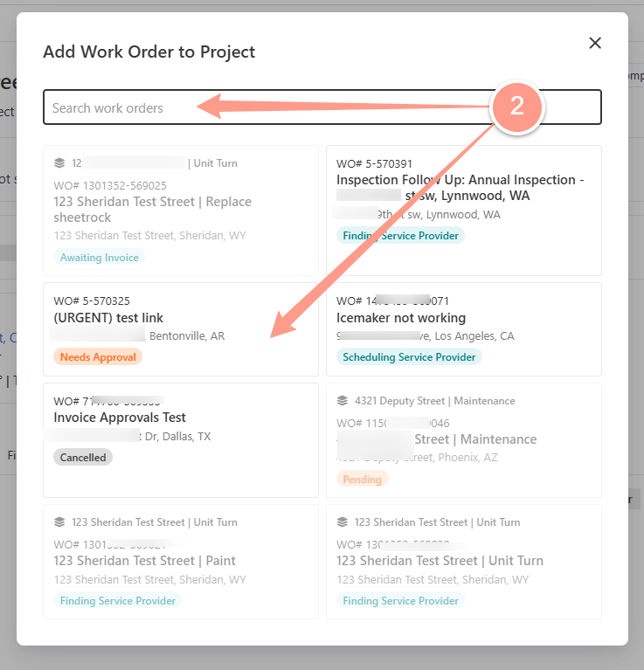Click the Awaiting Invoice status badge
644x670 pixels.
pyautogui.click(x=99, y=257)
